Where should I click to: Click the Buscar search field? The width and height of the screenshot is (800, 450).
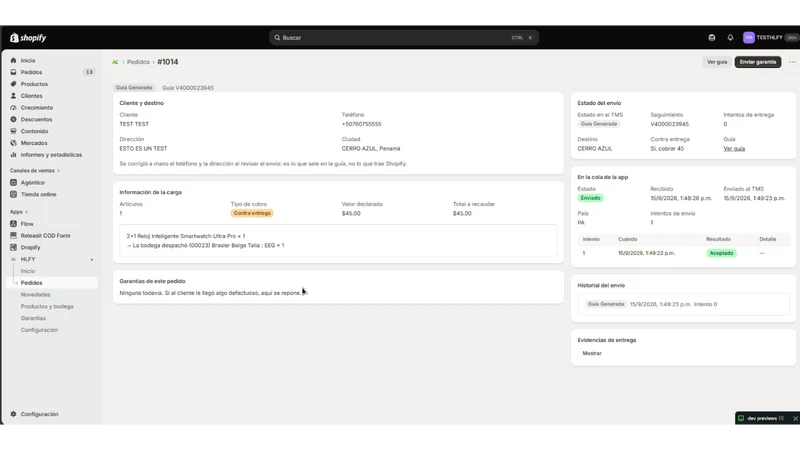pos(404,38)
